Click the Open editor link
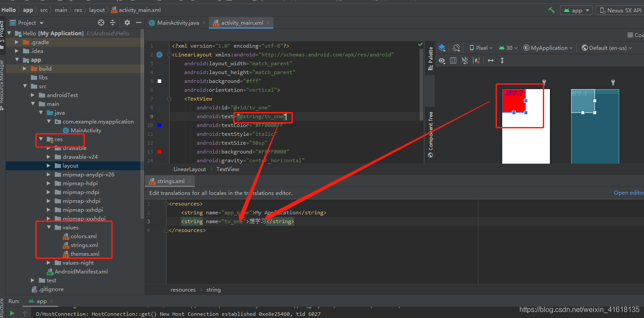 click(629, 193)
